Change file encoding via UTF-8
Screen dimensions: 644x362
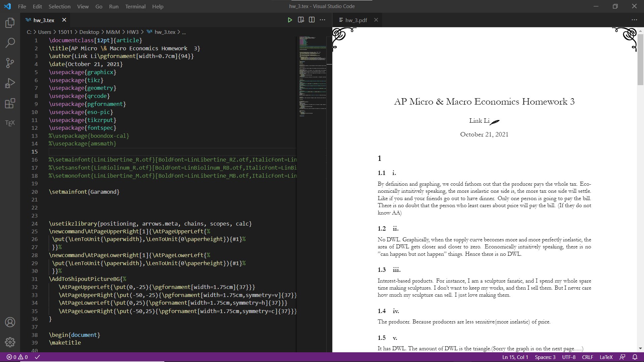569,357
